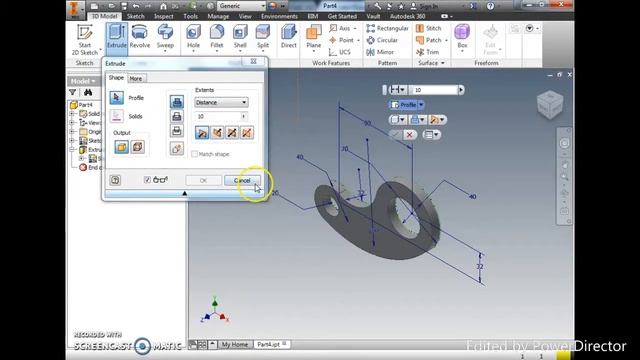The width and height of the screenshot is (640, 360).
Task: Click OK in Extrude dialog
Action: pyautogui.click(x=203, y=180)
